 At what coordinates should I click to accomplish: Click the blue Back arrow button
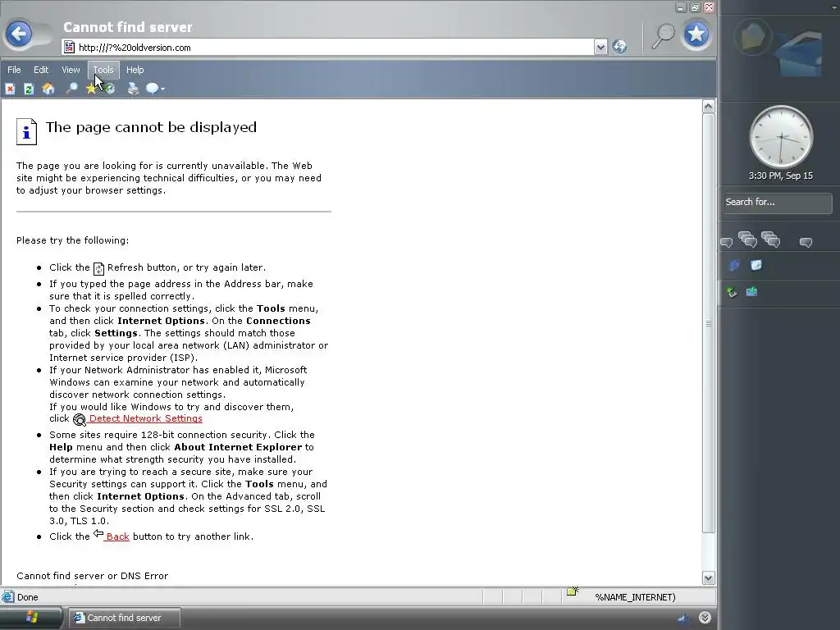(20, 34)
